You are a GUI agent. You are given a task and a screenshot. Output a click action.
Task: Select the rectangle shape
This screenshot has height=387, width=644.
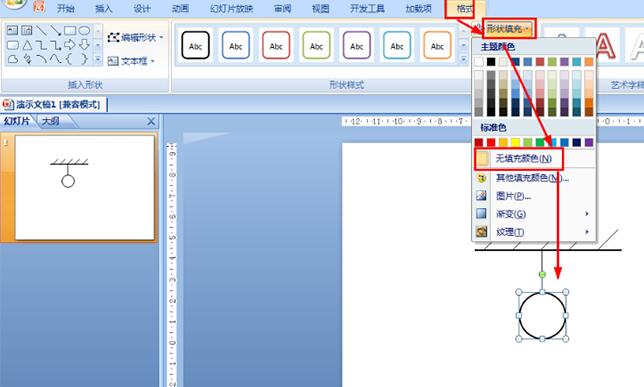click(70, 30)
